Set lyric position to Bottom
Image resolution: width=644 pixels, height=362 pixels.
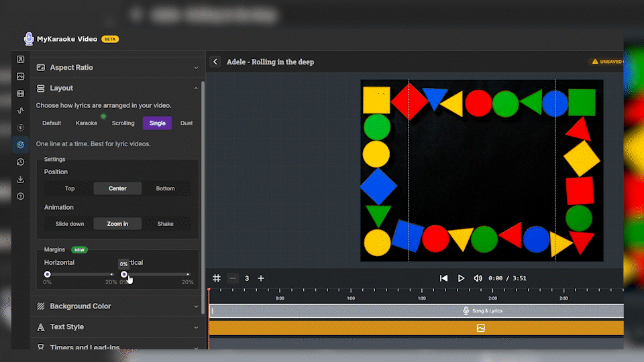[x=165, y=188]
